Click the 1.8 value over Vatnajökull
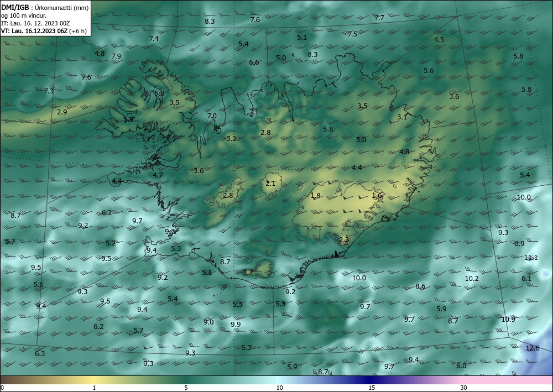 [x=315, y=196]
